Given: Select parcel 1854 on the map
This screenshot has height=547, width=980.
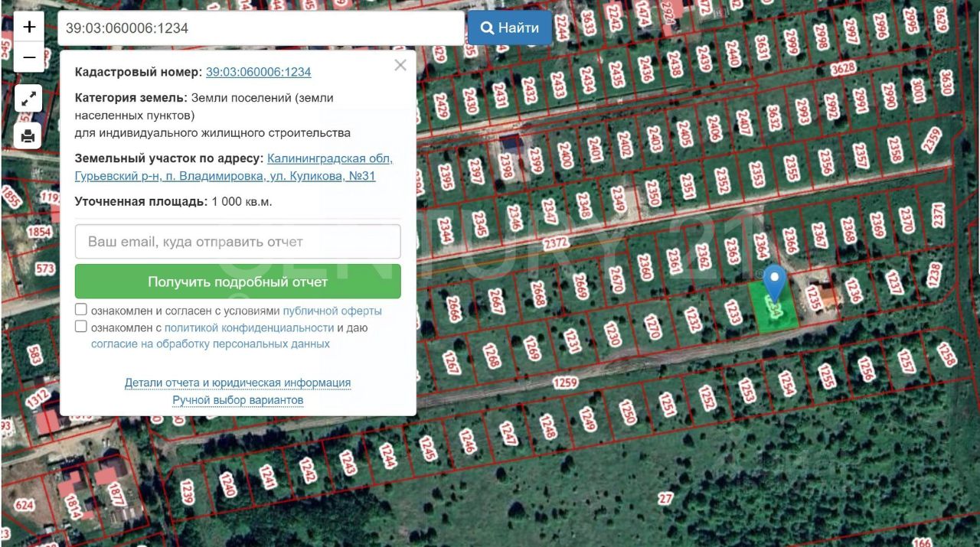Looking at the screenshot, I should click(38, 232).
